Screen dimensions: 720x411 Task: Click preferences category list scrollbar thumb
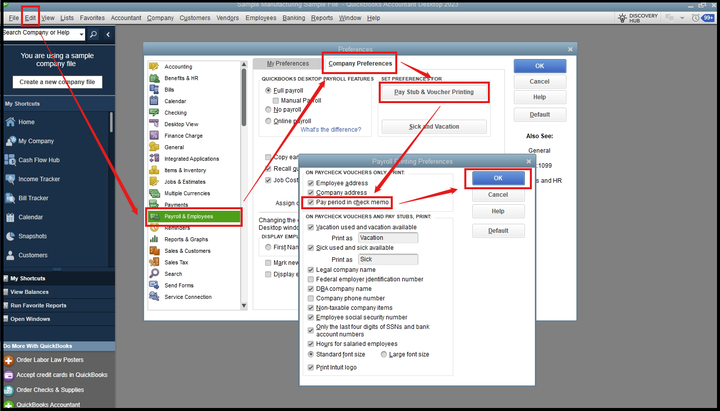click(244, 97)
